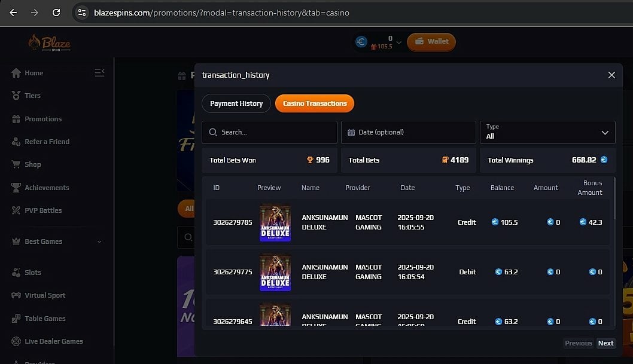
Task: Open Table Games category
Action: (x=45, y=319)
